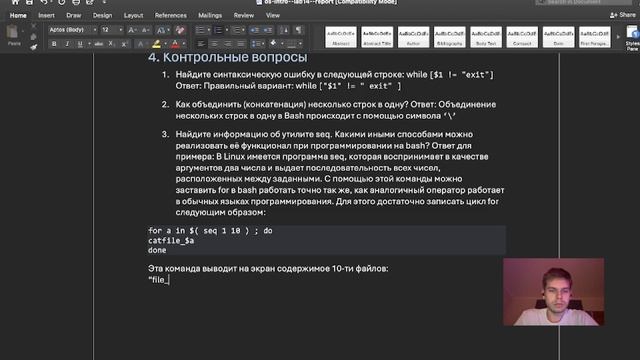Click the highlighter pen icon

click(156, 44)
